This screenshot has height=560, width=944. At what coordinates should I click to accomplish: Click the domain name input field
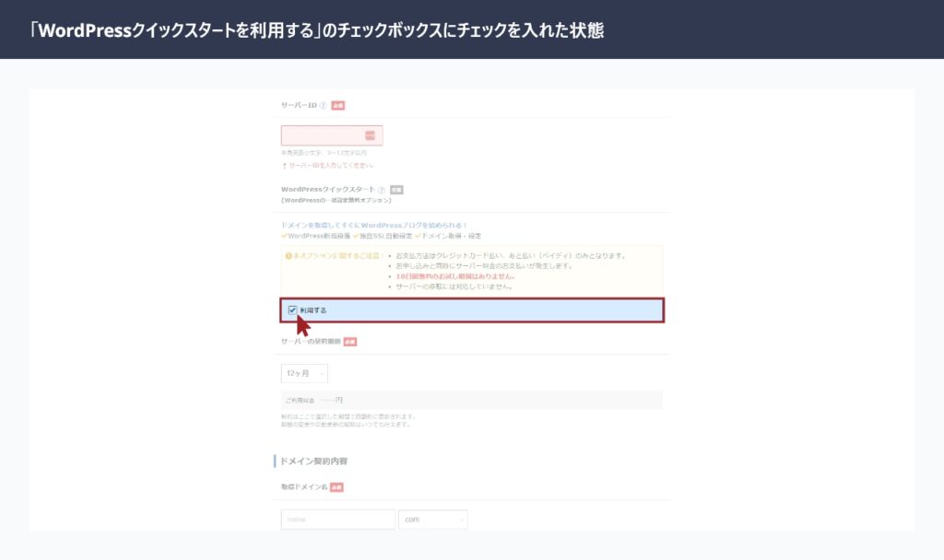[x=337, y=519]
